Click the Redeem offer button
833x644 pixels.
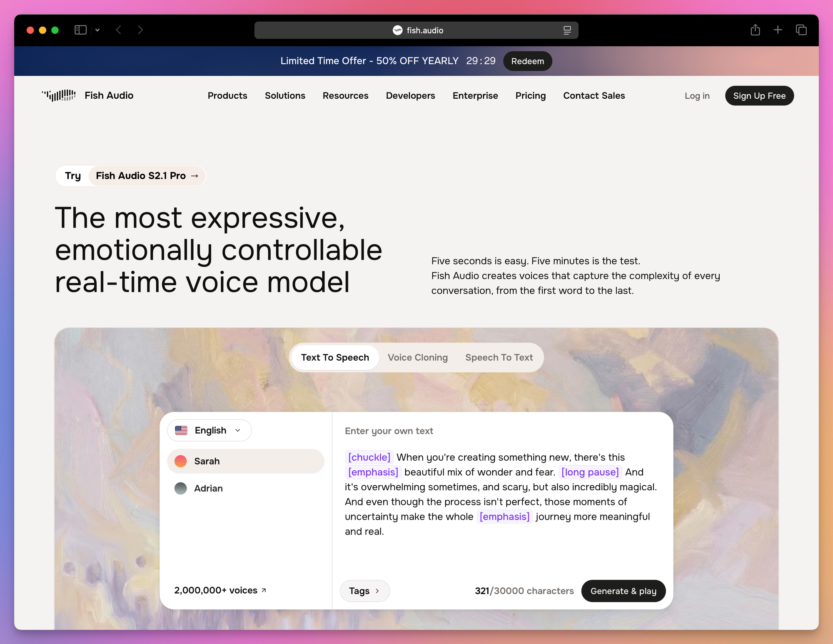coord(527,61)
